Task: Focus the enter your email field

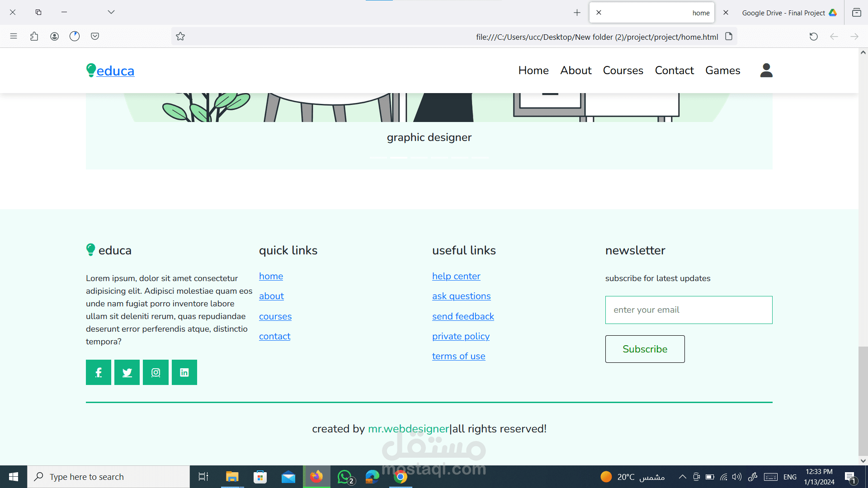Action: coord(689,310)
